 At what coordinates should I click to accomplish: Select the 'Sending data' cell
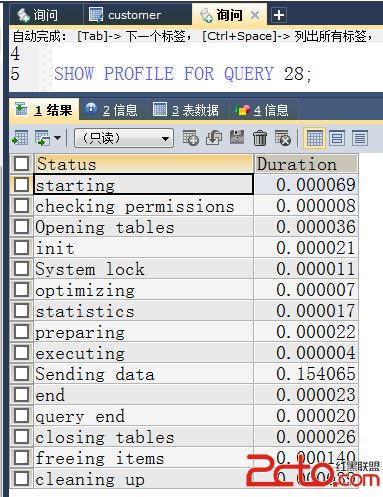coord(144,374)
